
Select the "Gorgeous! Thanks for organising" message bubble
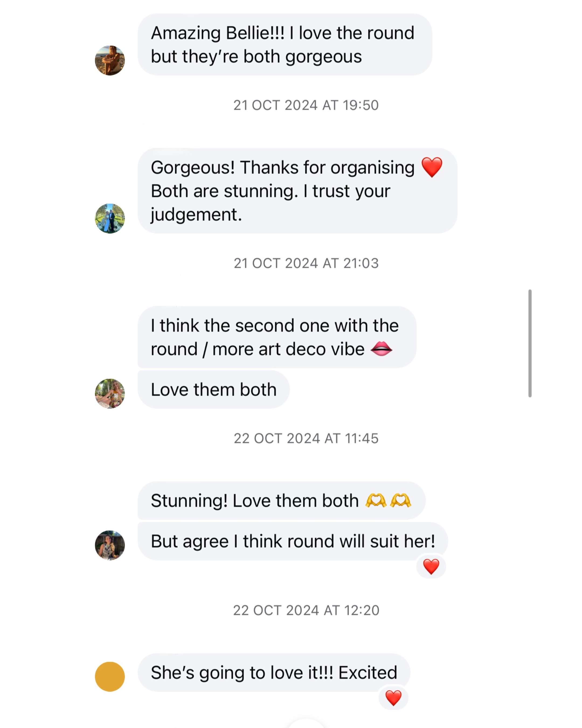pos(297,191)
